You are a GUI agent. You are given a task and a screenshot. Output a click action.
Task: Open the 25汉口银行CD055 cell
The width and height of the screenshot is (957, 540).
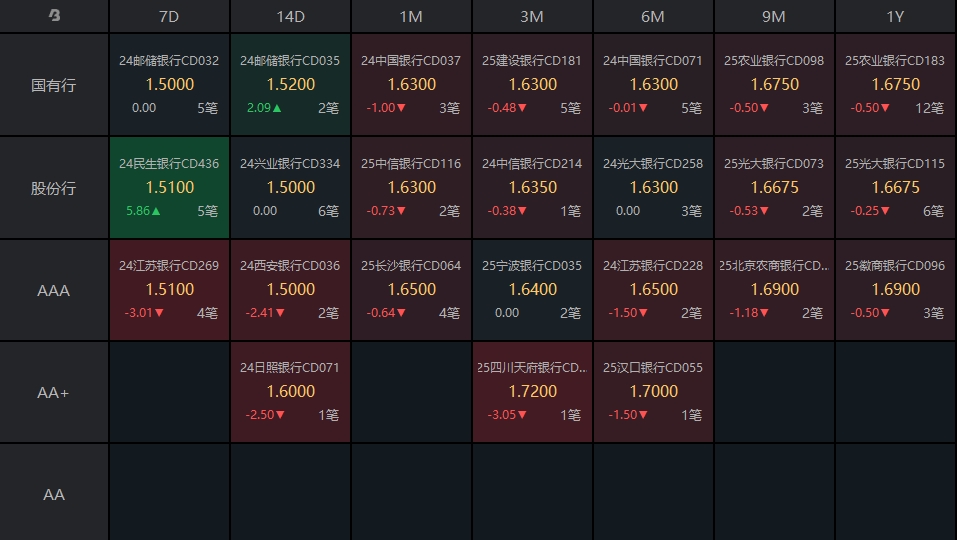pyautogui.click(x=653, y=392)
